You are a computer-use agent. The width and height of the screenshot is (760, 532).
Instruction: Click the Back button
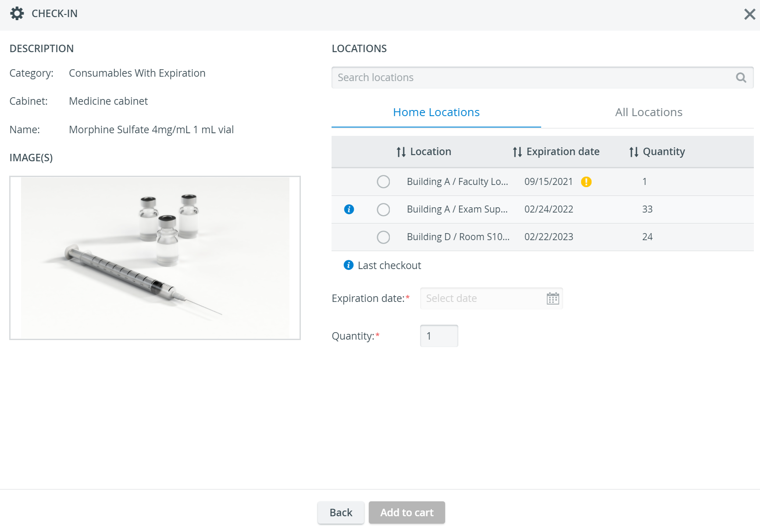point(341,513)
